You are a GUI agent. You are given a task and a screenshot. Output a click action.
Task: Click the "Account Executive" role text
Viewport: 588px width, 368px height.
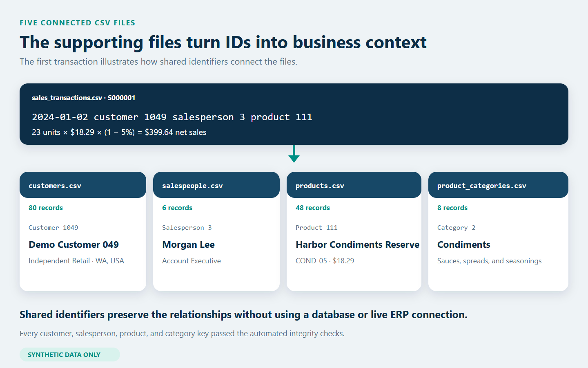(x=192, y=261)
